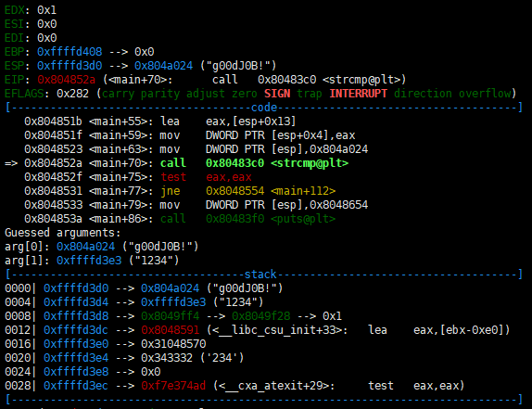Select EBP address 0xffffd408
The width and height of the screenshot is (532, 409).
(x=70, y=52)
